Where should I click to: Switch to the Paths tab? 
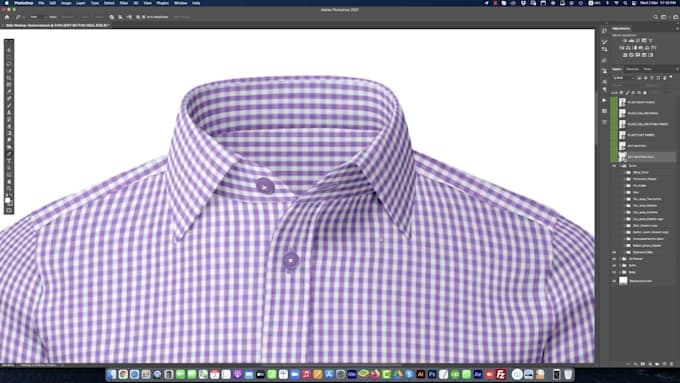pyautogui.click(x=647, y=69)
